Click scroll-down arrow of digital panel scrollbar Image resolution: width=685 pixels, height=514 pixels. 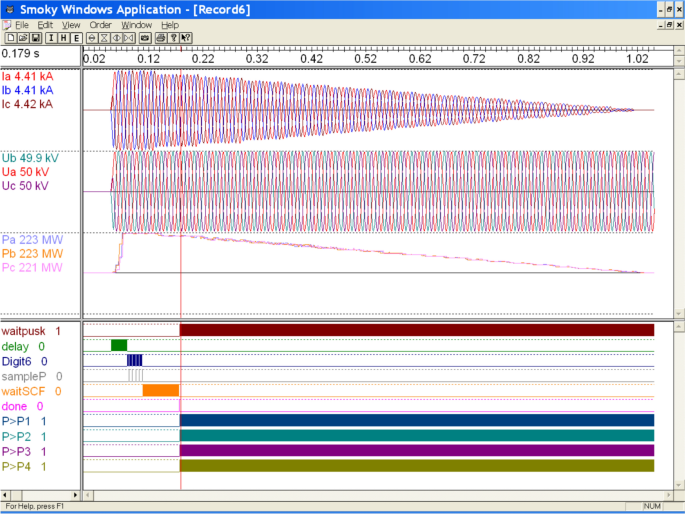click(678, 485)
